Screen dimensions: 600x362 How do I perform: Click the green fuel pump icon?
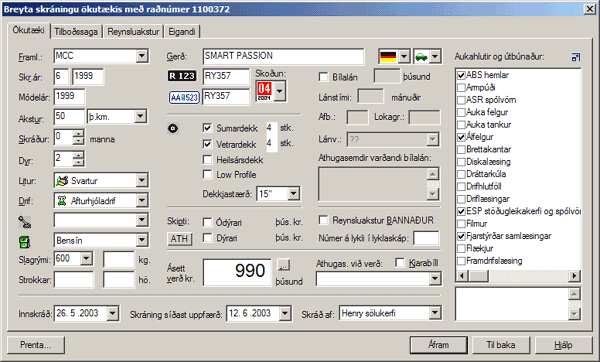click(x=24, y=242)
